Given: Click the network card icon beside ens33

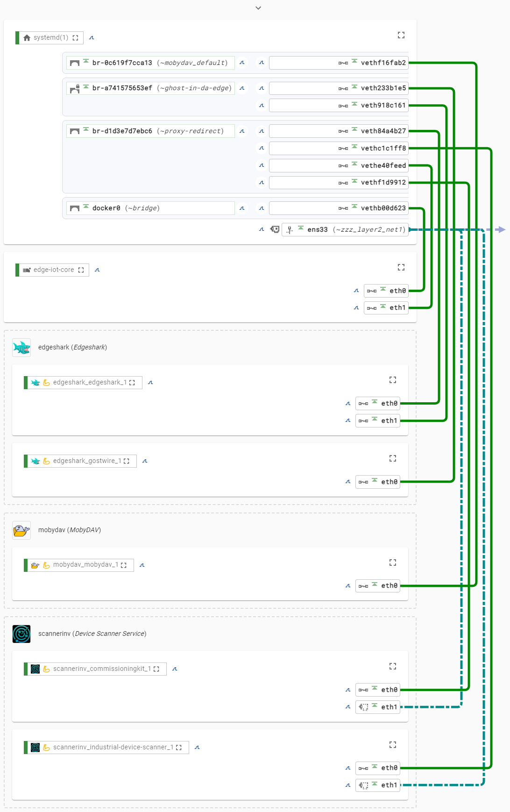Looking at the screenshot, I should [275, 229].
